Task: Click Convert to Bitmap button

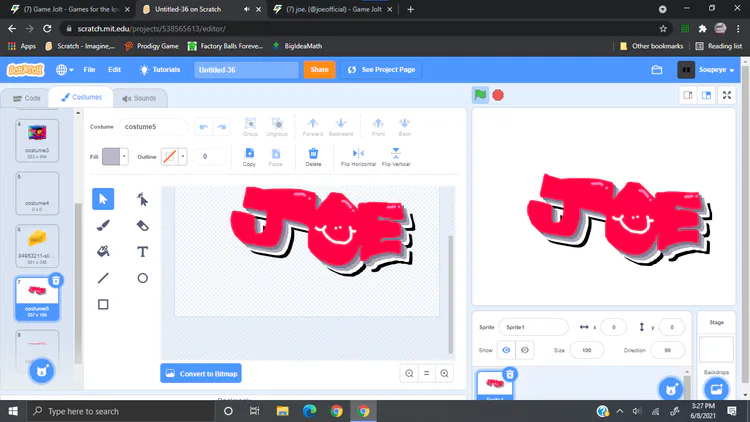Action: click(x=201, y=374)
